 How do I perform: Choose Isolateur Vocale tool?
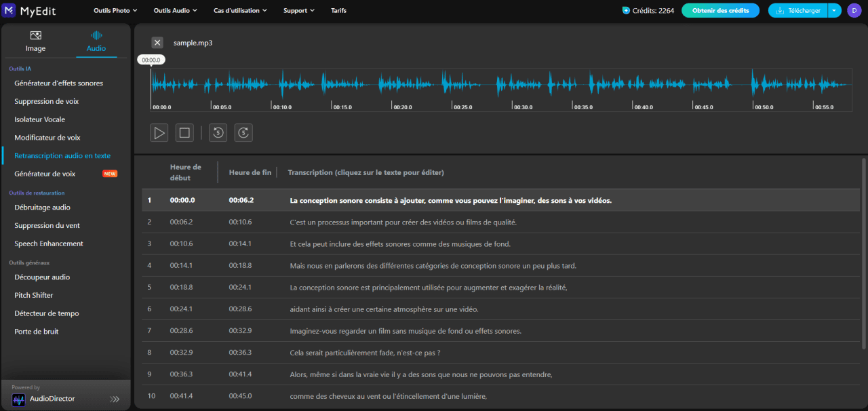coord(40,119)
